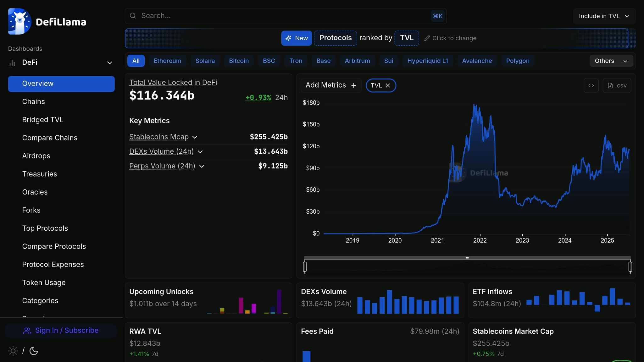
Task: Click the embed chart code icon
Action: coord(591,85)
